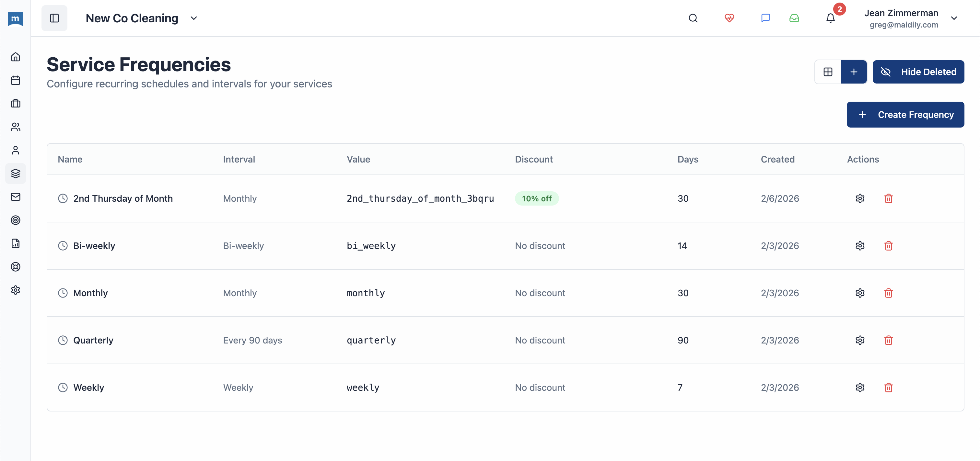The image size is (980, 461).
Task: Select the Home icon in the sidebar
Action: (15, 56)
